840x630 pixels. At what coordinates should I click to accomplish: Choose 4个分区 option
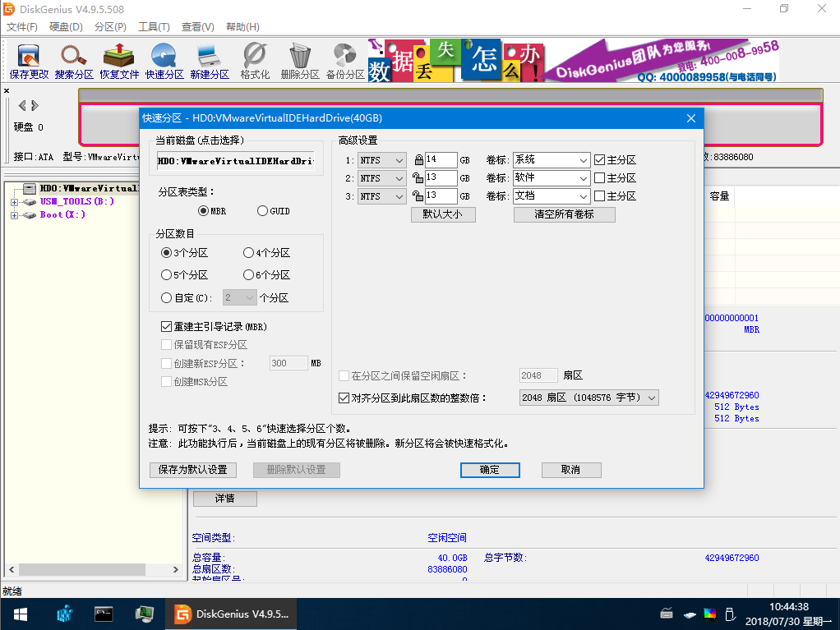[248, 253]
